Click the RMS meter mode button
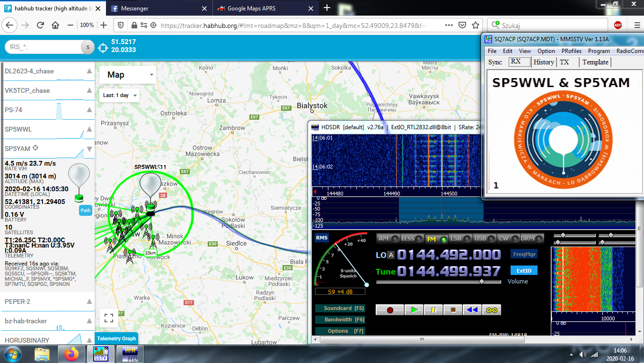Screen dimensions: 644x363 (x=321, y=238)
